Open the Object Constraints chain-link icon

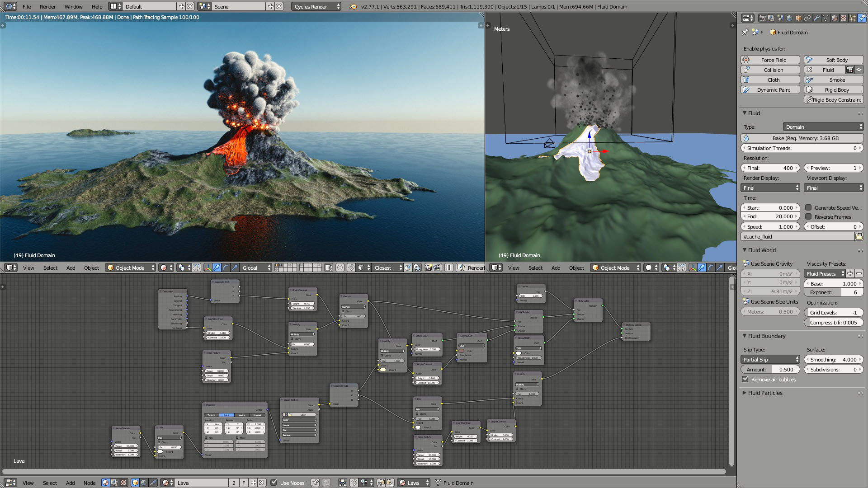click(x=807, y=18)
